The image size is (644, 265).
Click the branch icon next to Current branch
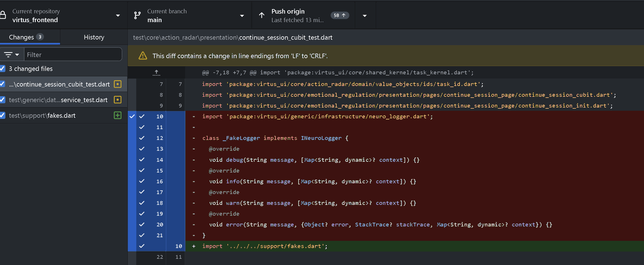pos(137,16)
